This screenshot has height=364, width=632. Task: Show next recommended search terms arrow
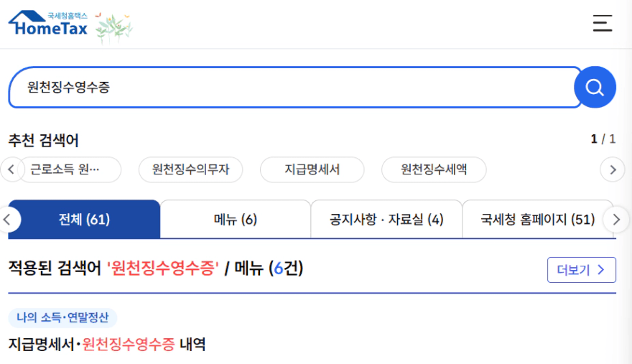pos(613,169)
